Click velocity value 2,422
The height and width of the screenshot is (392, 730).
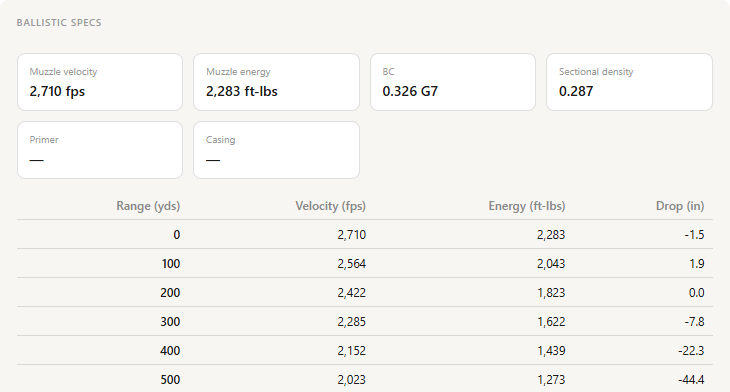coord(352,293)
